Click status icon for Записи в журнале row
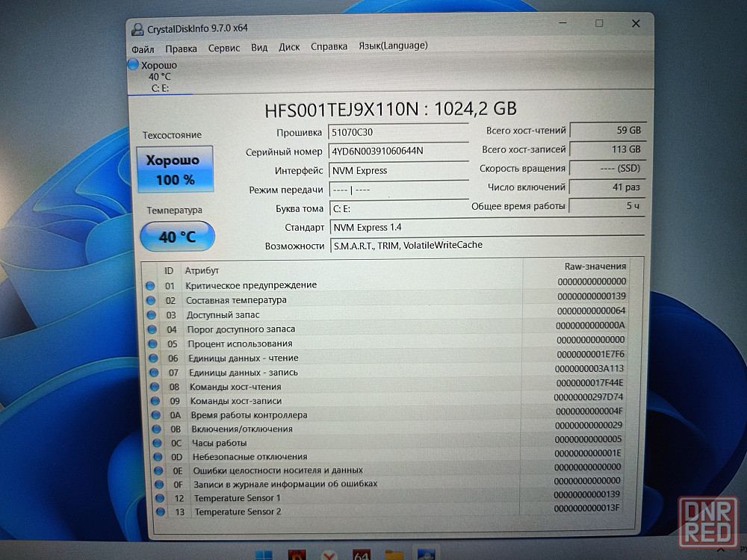The width and height of the screenshot is (747, 560). [x=158, y=485]
